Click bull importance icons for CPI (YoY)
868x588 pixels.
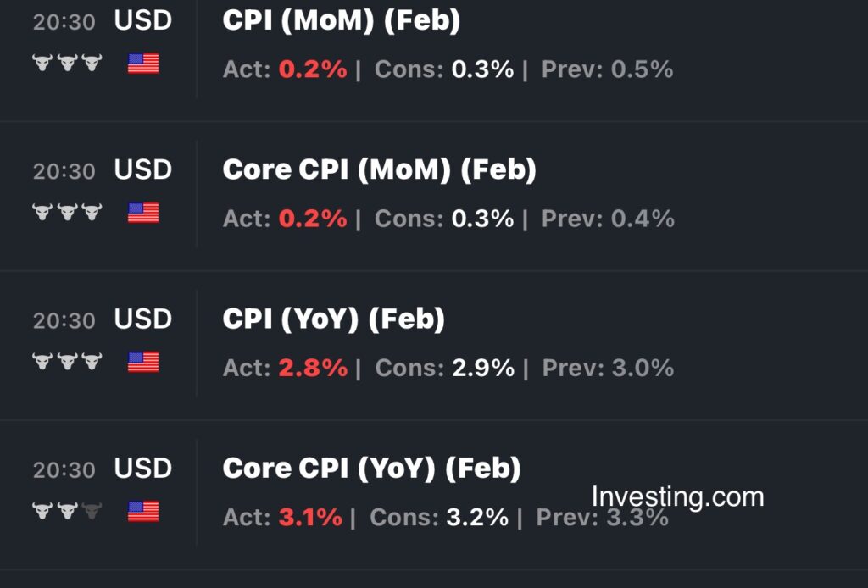(66, 362)
